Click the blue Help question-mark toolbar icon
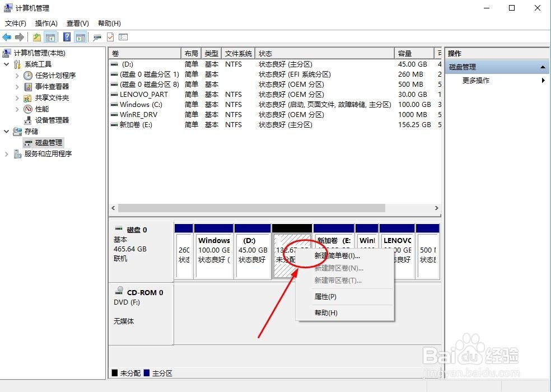The height and width of the screenshot is (392, 551). pyautogui.click(x=67, y=37)
